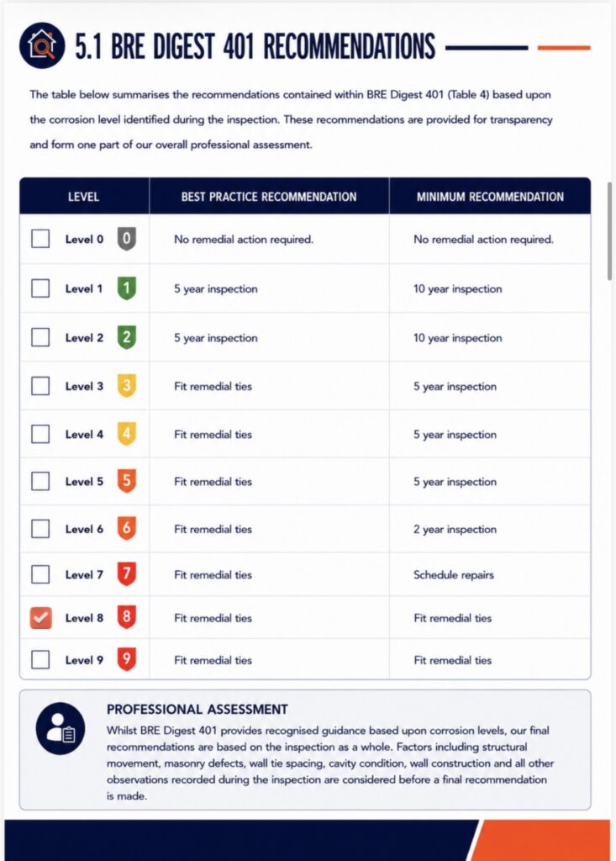Select the Level 9 checkbox

pos(40,659)
